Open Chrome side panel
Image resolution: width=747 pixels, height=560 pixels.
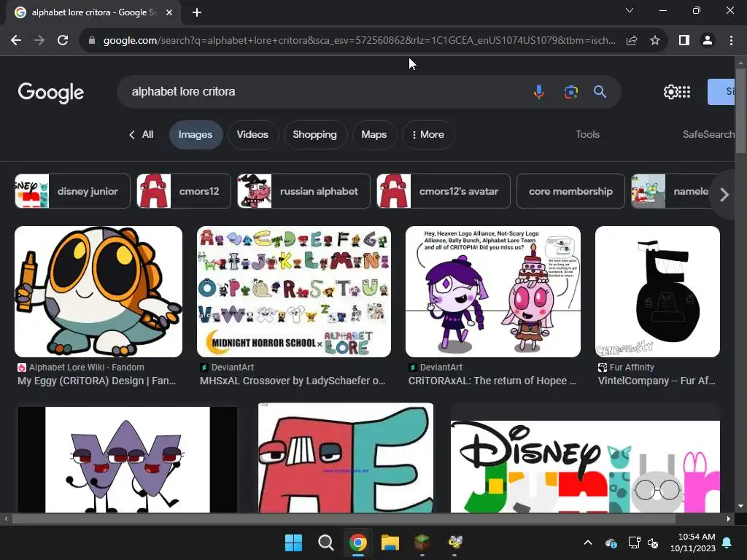tap(684, 41)
